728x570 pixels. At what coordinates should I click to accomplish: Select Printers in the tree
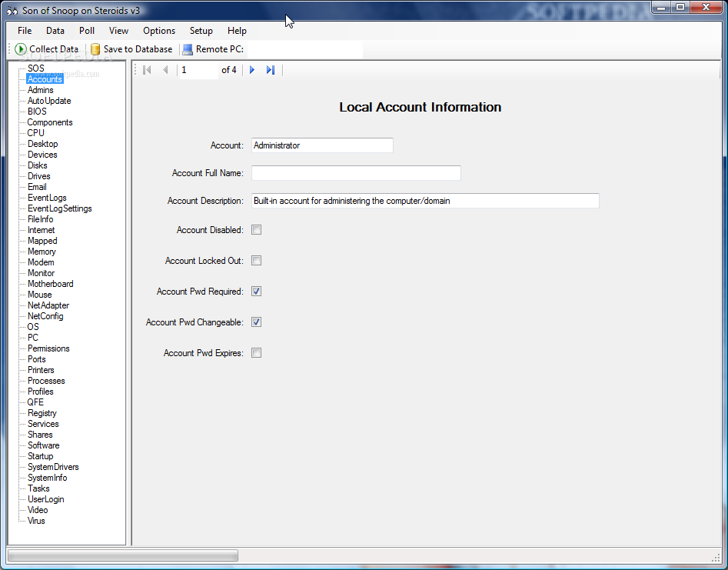[x=41, y=370]
